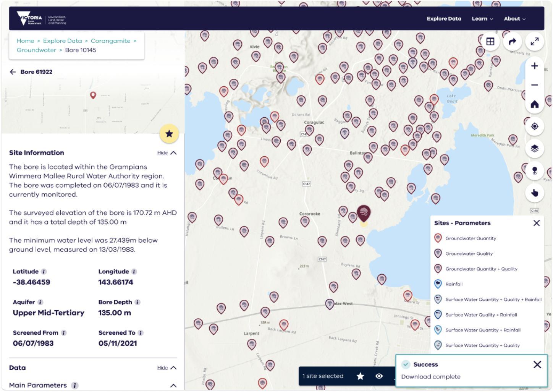The image size is (553, 392).
Task: Click the table view icon on map
Action: [490, 42]
